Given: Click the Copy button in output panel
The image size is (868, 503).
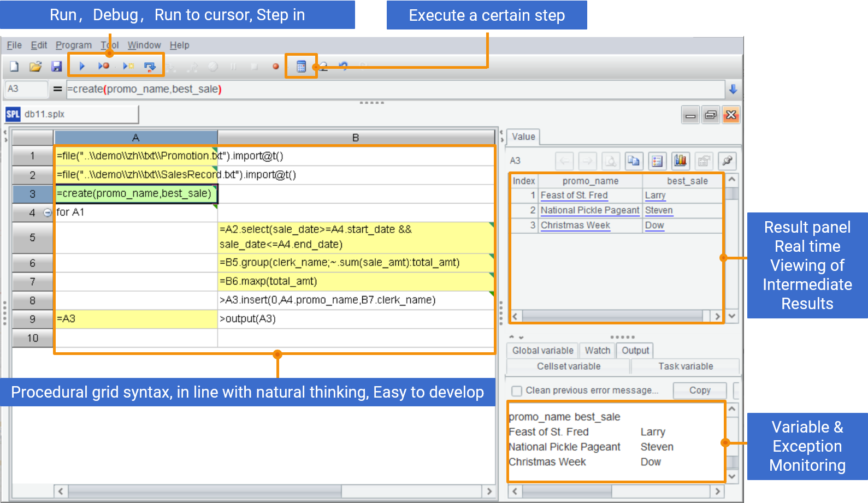Looking at the screenshot, I should (700, 390).
